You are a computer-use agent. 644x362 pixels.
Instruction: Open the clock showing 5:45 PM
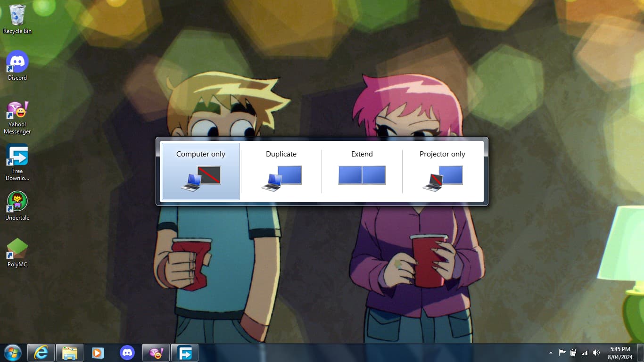pos(620,353)
